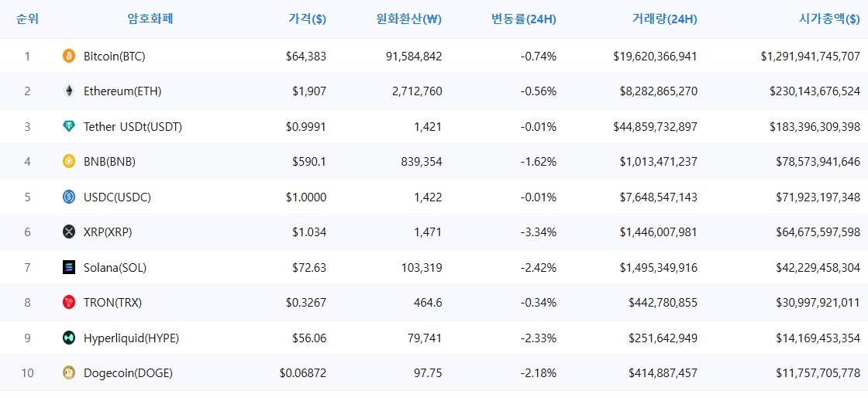The height and width of the screenshot is (398, 868).
Task: Select the Solana price $72.63
Action: coord(309,268)
